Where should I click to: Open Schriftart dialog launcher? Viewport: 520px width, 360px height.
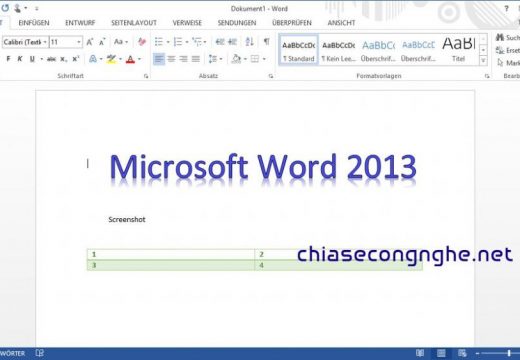point(146,76)
